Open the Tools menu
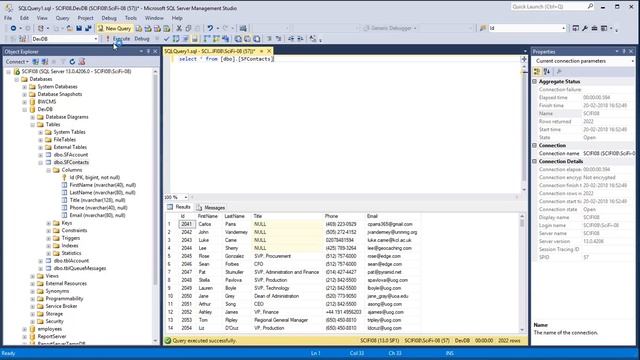The image size is (640, 360). [x=131, y=18]
